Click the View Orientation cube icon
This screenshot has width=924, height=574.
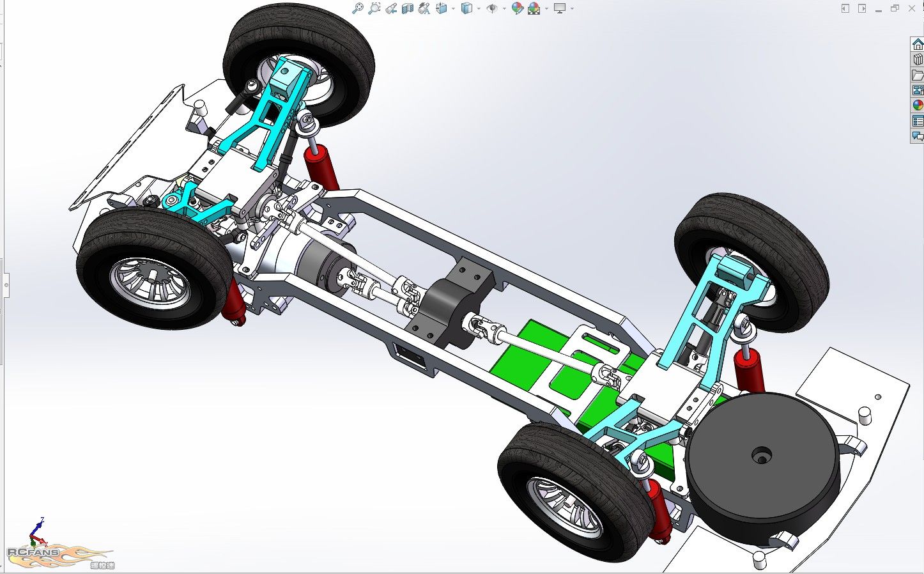click(x=442, y=8)
